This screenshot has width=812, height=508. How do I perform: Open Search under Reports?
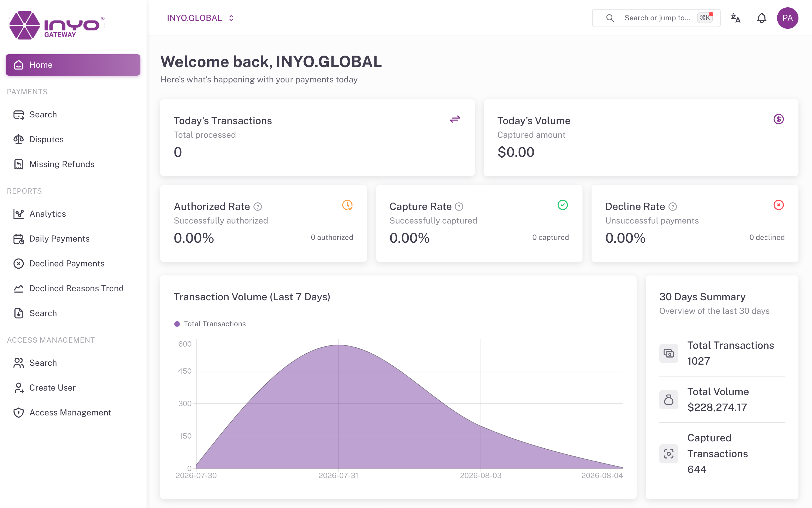pos(73,313)
